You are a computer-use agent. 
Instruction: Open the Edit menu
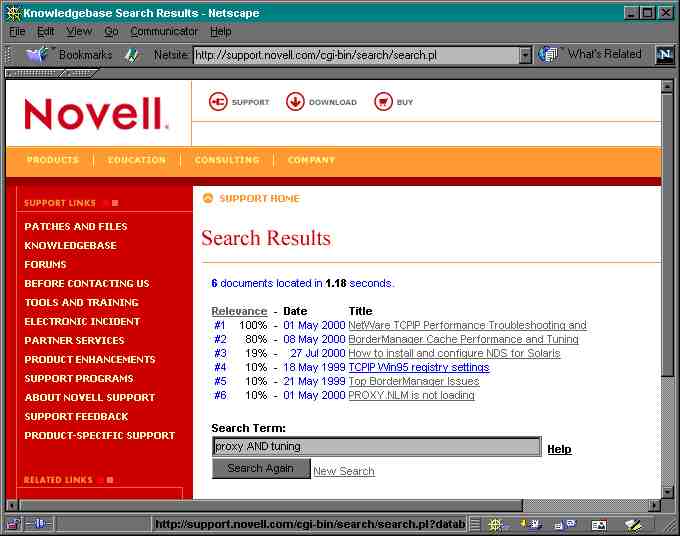[46, 32]
